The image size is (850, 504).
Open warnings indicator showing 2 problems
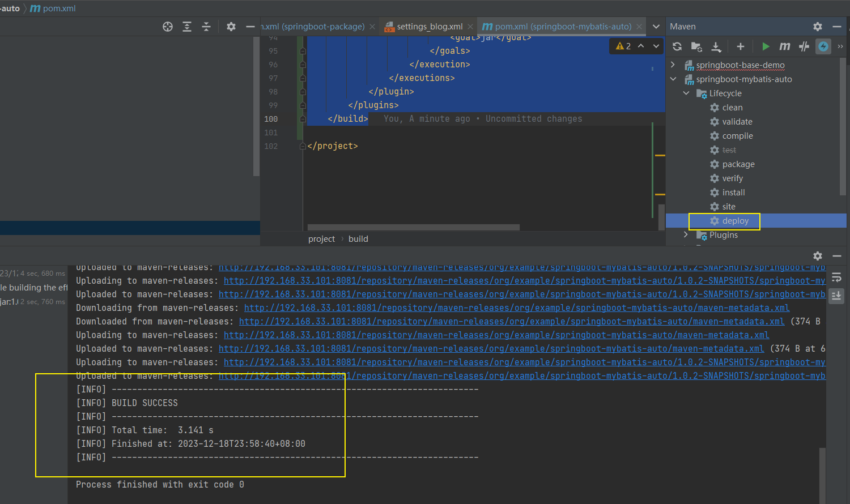pyautogui.click(x=623, y=46)
